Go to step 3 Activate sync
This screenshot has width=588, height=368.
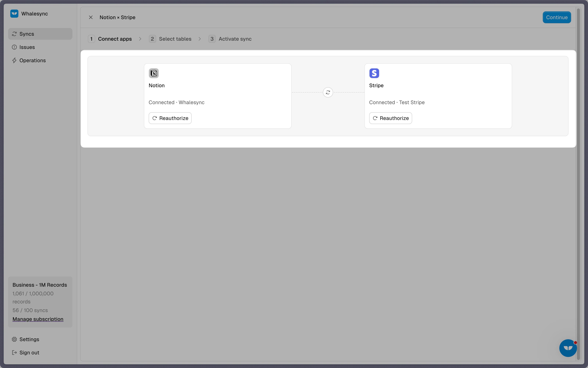click(230, 39)
